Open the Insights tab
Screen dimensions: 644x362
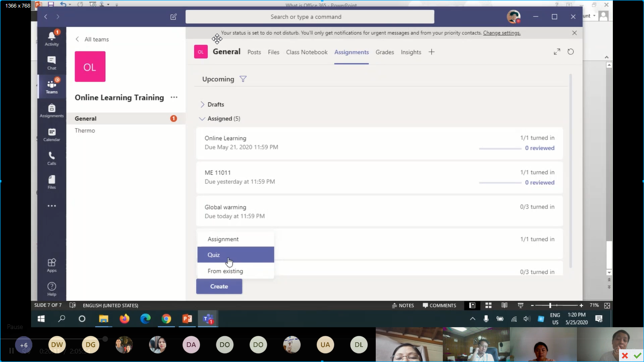(x=411, y=52)
